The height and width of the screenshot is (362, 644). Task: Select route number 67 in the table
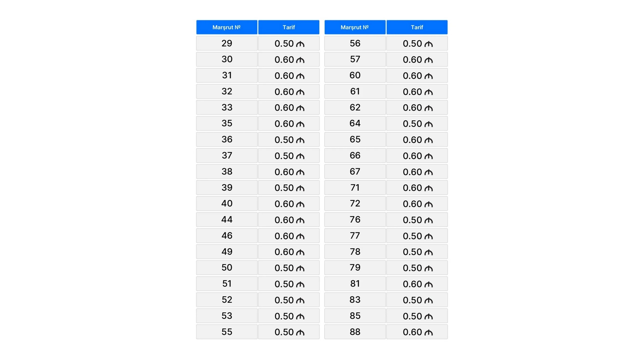point(355,172)
